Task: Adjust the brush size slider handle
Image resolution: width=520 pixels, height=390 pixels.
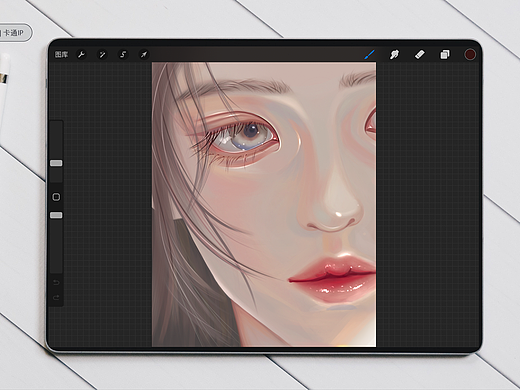Action: point(56,163)
